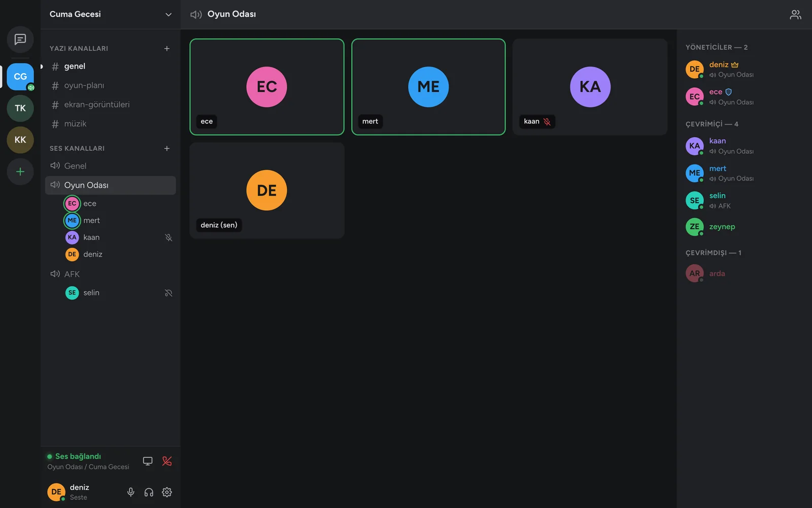
Task: Toggle headphone deafen in user panel
Action: 149,492
